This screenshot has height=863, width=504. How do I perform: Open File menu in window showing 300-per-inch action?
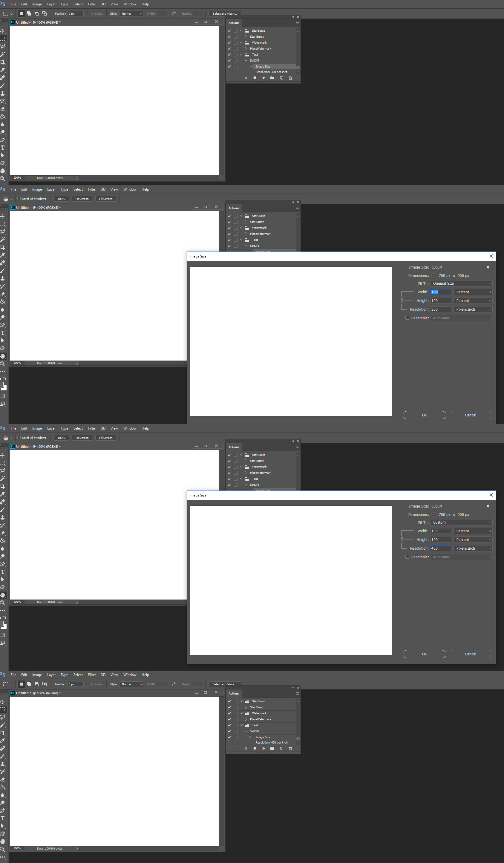pos(14,4)
